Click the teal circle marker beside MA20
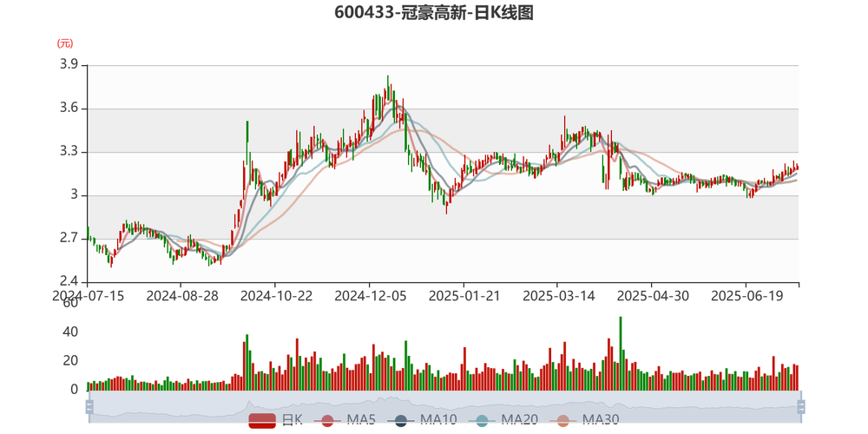 [x=482, y=421]
